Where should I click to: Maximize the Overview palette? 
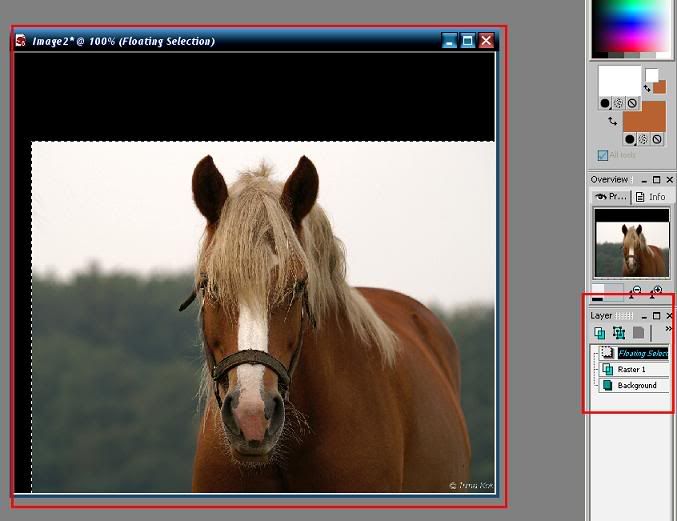click(x=657, y=180)
